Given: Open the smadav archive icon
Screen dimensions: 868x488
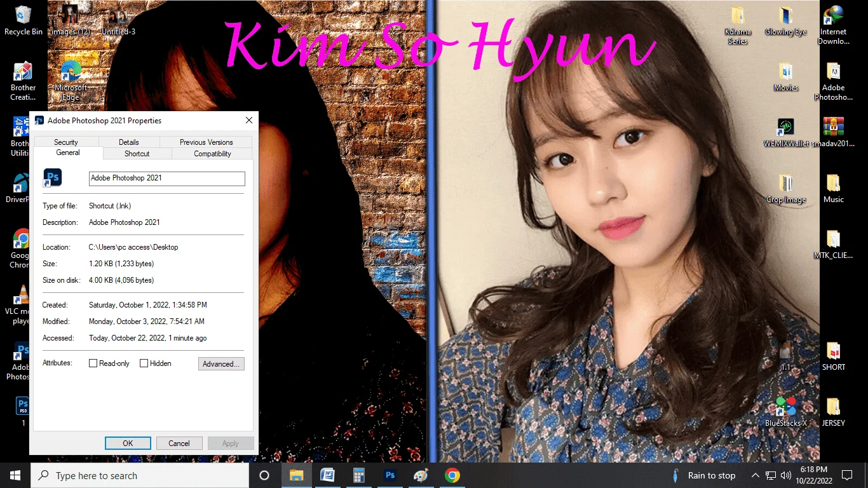Looking at the screenshot, I should click(833, 132).
